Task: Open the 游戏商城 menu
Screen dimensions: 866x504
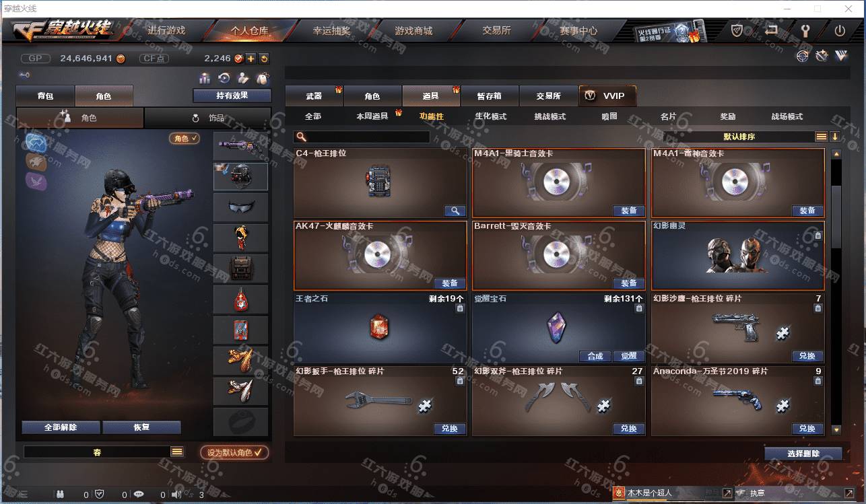Action: pos(413,30)
